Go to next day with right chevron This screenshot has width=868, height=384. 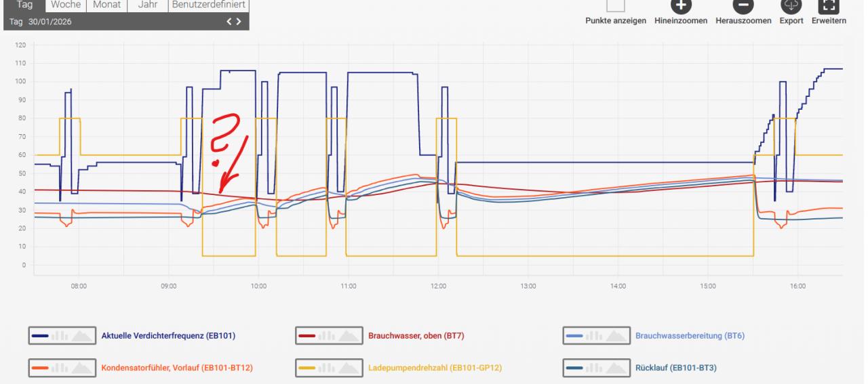point(238,22)
